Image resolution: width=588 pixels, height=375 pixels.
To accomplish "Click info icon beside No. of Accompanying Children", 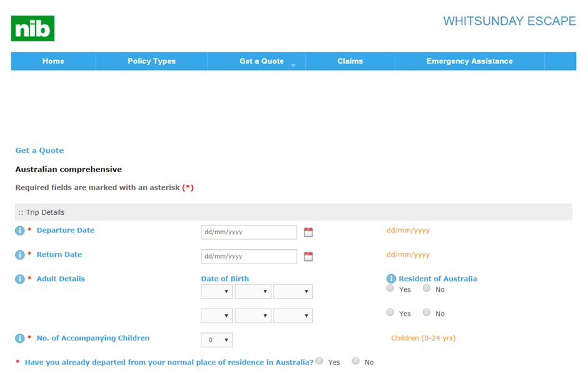I will [x=20, y=339].
